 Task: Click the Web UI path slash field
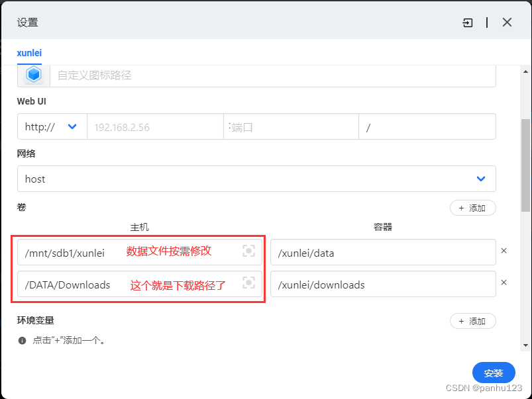pos(427,127)
